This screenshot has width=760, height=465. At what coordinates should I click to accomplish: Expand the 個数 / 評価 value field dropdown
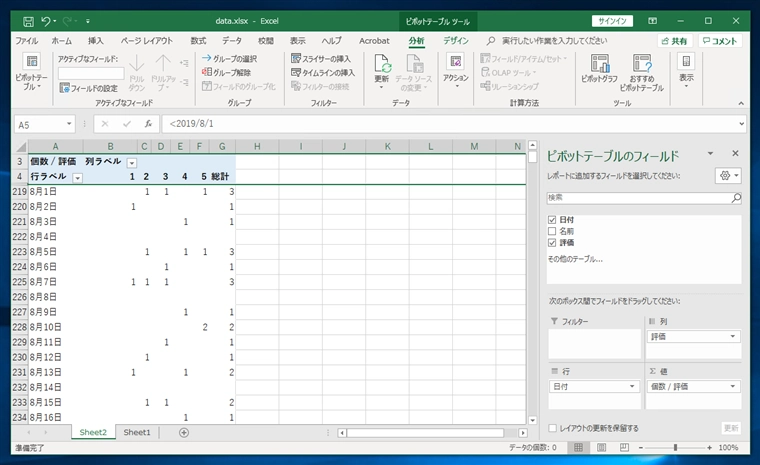click(734, 386)
